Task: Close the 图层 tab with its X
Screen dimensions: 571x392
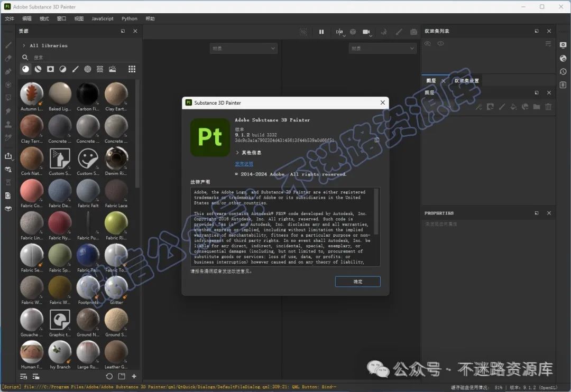Action: click(443, 81)
